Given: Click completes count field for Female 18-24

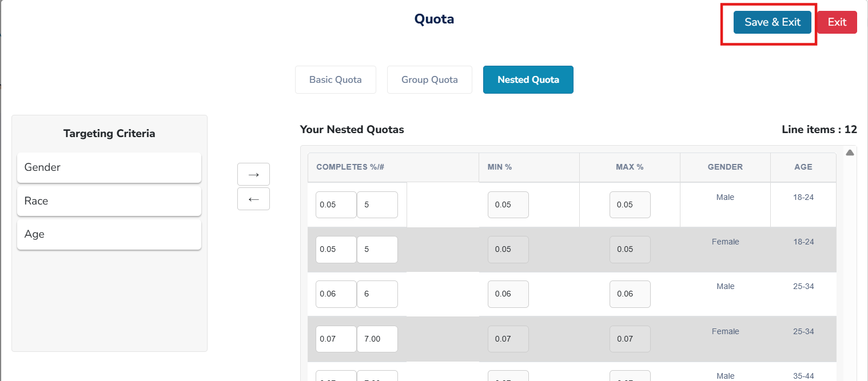Looking at the screenshot, I should click(x=377, y=249).
